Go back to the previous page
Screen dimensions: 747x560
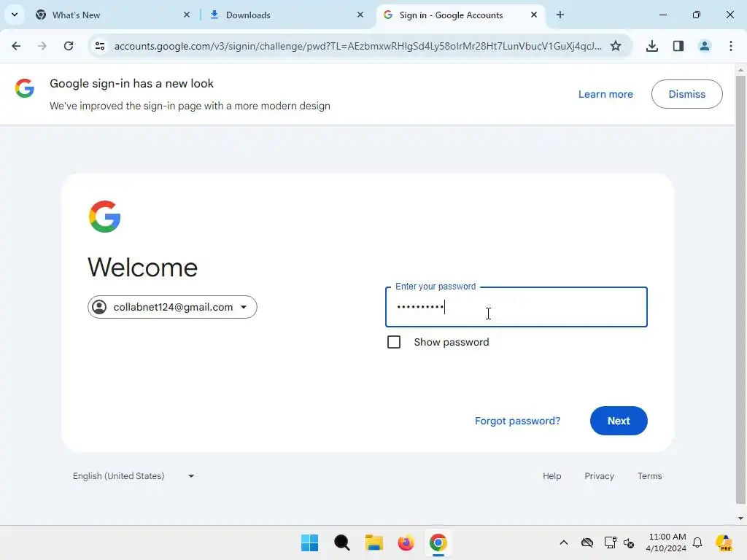pyautogui.click(x=16, y=46)
